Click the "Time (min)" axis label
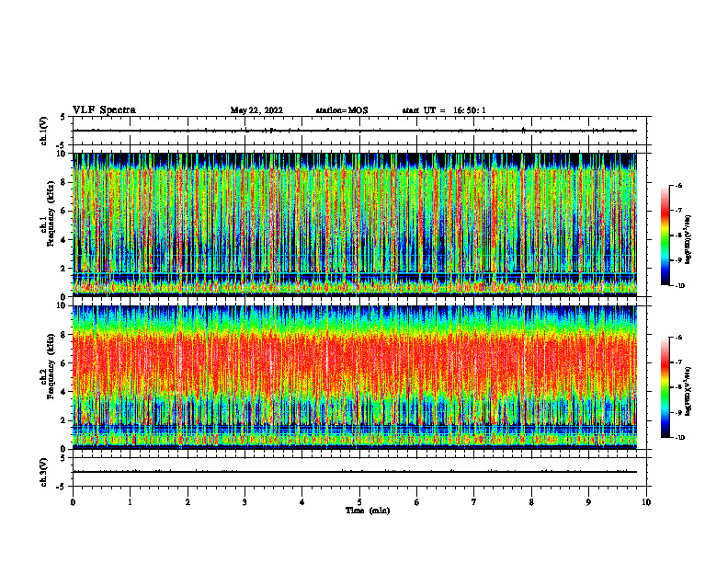 pyautogui.click(x=368, y=511)
